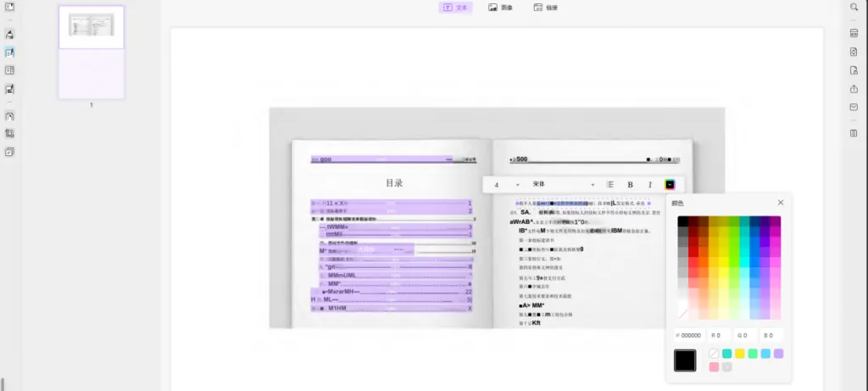The height and width of the screenshot is (391, 868).
Task: Open the highlighter comment tool
Action: click(x=10, y=34)
